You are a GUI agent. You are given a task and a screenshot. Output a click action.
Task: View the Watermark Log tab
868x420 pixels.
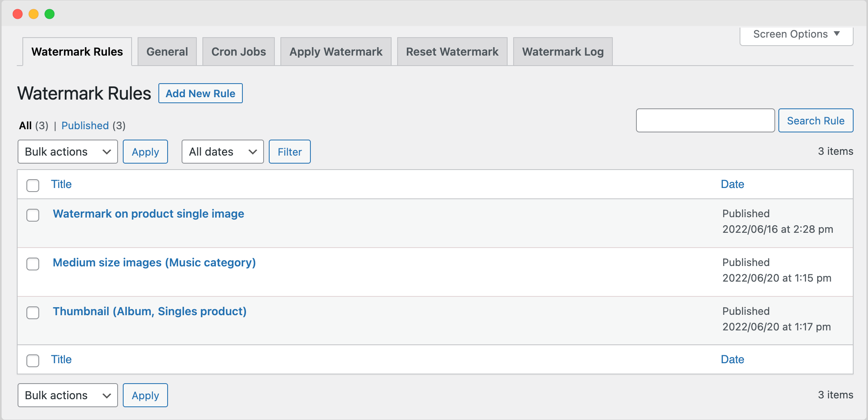[x=562, y=51]
